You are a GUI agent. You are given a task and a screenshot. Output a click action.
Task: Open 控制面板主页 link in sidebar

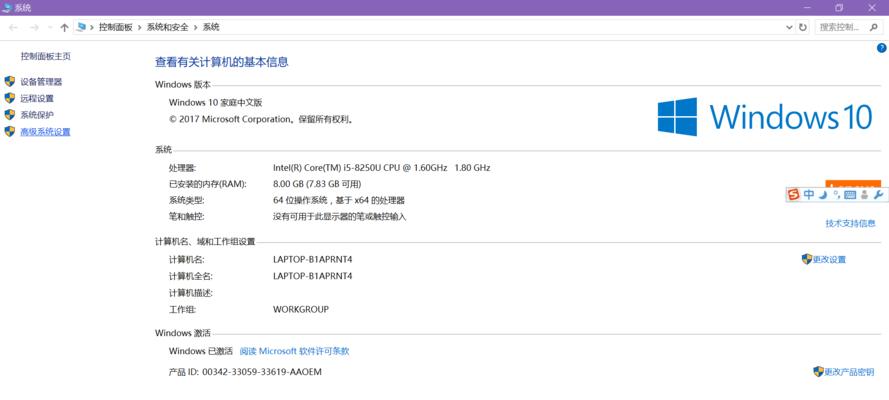coord(46,57)
